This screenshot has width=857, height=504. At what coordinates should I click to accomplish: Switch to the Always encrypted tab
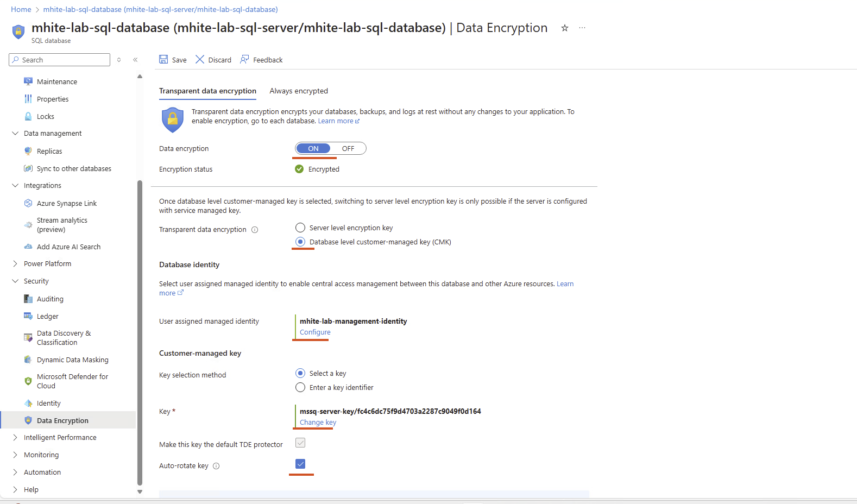pos(299,91)
